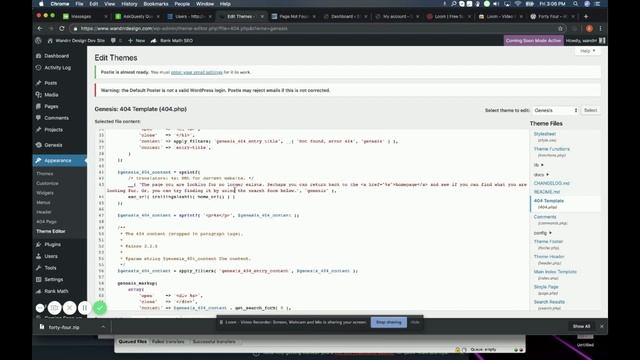Image resolution: width=640 pixels, height=360 pixels.
Task: Open the Window menu in menu bar
Action: (x=204, y=4)
